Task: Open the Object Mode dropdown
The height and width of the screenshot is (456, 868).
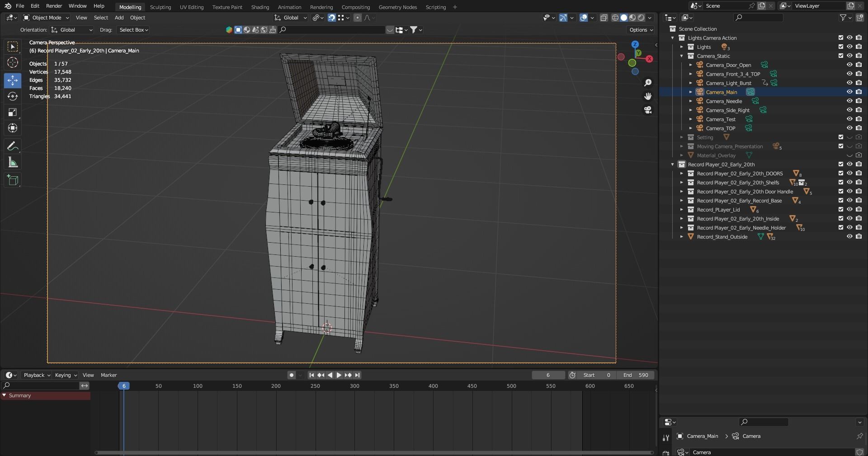Action: [x=46, y=18]
